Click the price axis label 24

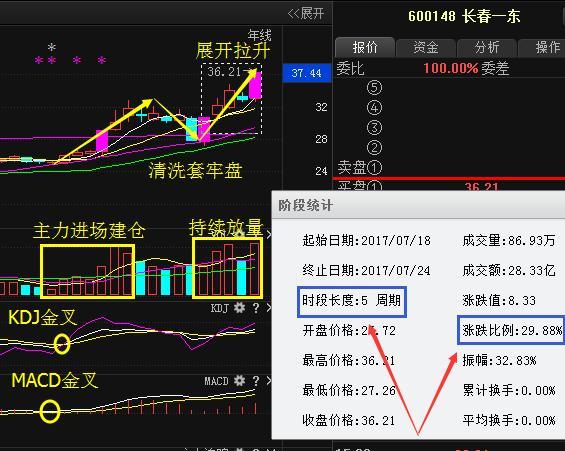[x=321, y=171]
